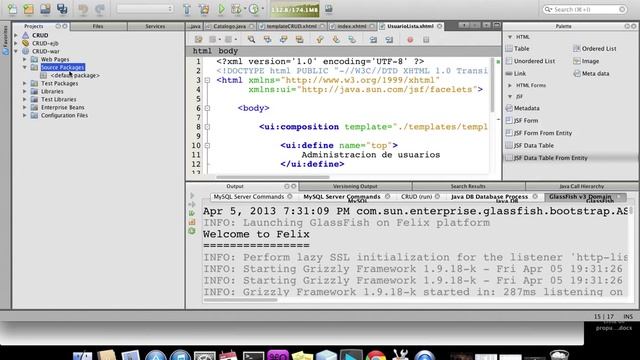Click the red Start Macro Recording icon
The height and width of the screenshot is (360, 640).
point(410,40)
